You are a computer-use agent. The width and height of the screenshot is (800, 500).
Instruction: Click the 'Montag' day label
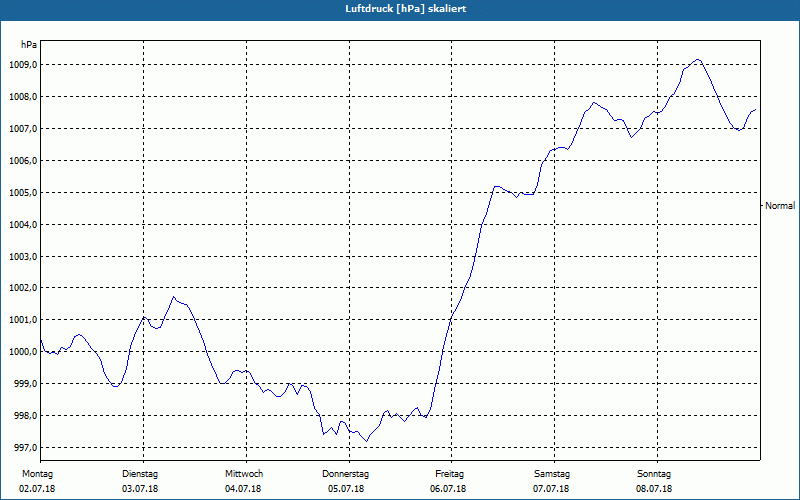(x=37, y=474)
